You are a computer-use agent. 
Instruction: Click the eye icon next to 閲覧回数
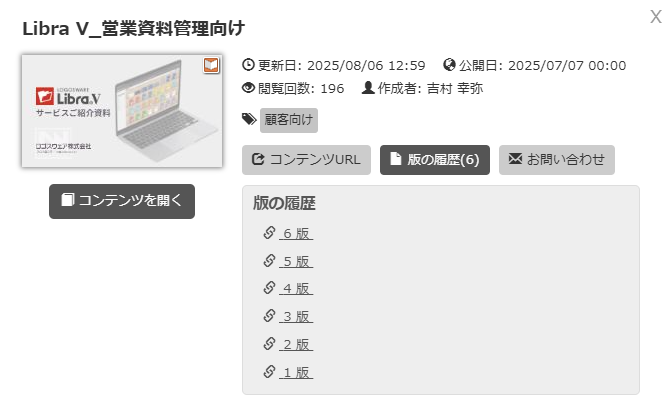pyautogui.click(x=248, y=88)
